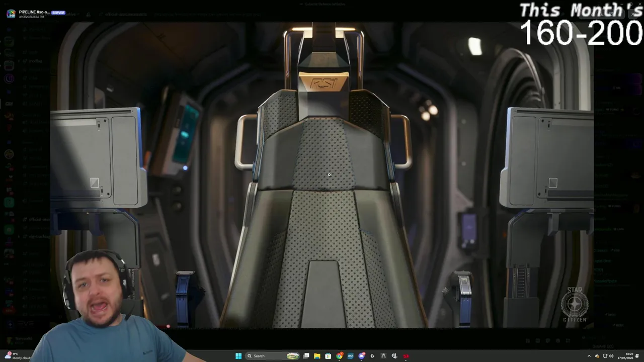
Task: Open the weather widget showing 11°C
Action: pyautogui.click(x=18, y=356)
